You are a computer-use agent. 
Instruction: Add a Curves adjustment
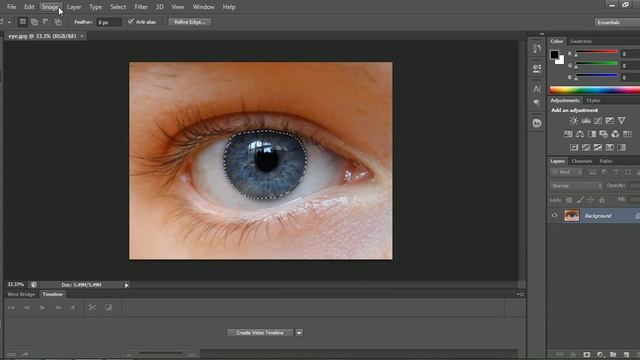pos(598,121)
